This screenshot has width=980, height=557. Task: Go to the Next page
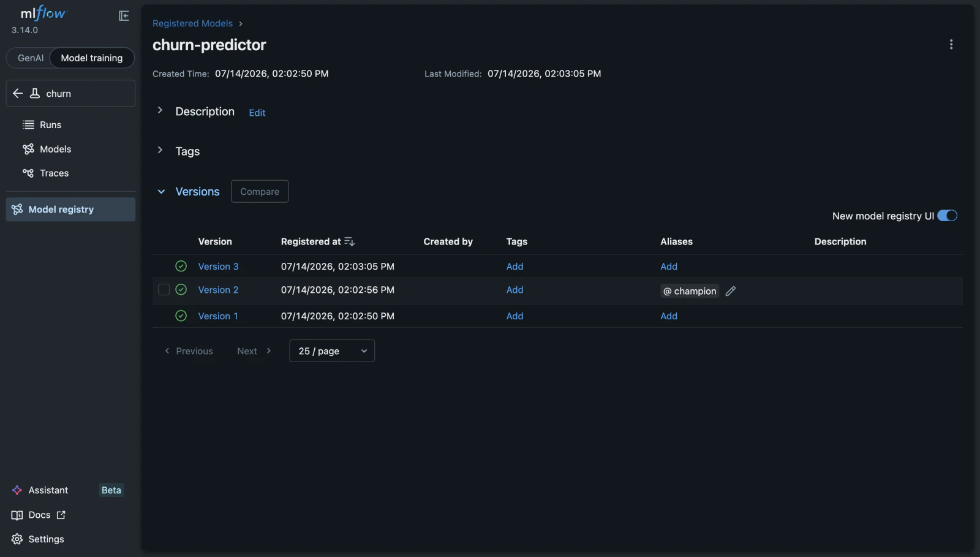254,351
